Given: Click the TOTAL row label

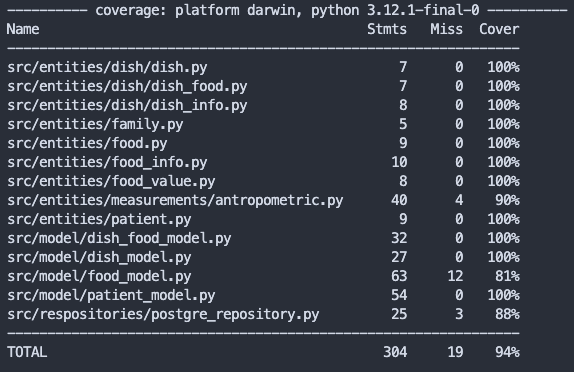Looking at the screenshot, I should (x=27, y=352).
